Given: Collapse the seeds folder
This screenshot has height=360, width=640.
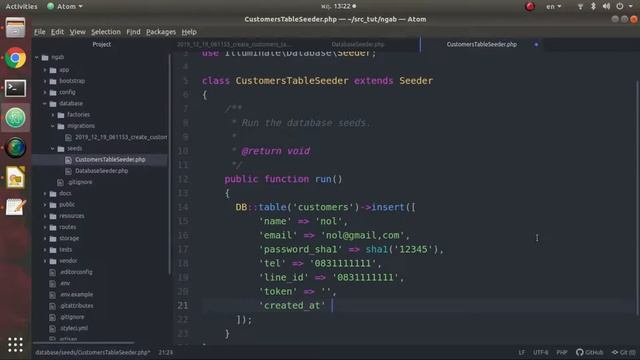Looking at the screenshot, I should click(x=53, y=149).
